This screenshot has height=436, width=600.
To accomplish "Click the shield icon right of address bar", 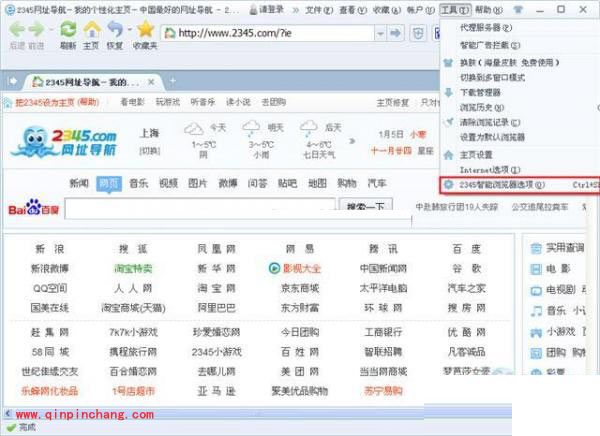I will pyautogui.click(x=418, y=33).
